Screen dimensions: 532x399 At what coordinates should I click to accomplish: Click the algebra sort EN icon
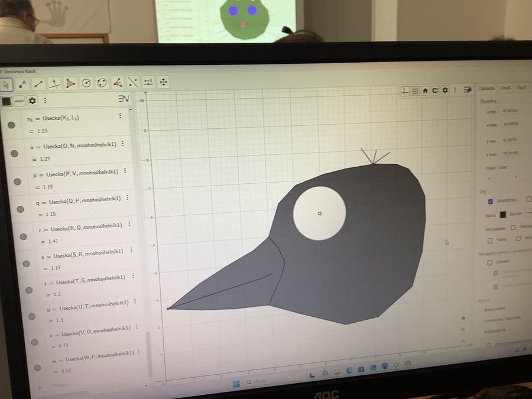coord(124,99)
